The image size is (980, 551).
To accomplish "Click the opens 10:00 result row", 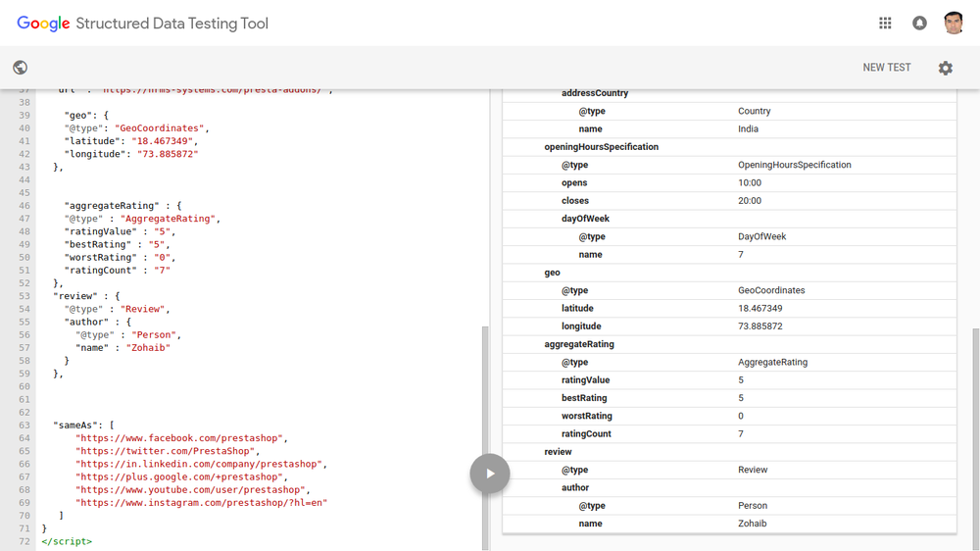I will 729,182.
